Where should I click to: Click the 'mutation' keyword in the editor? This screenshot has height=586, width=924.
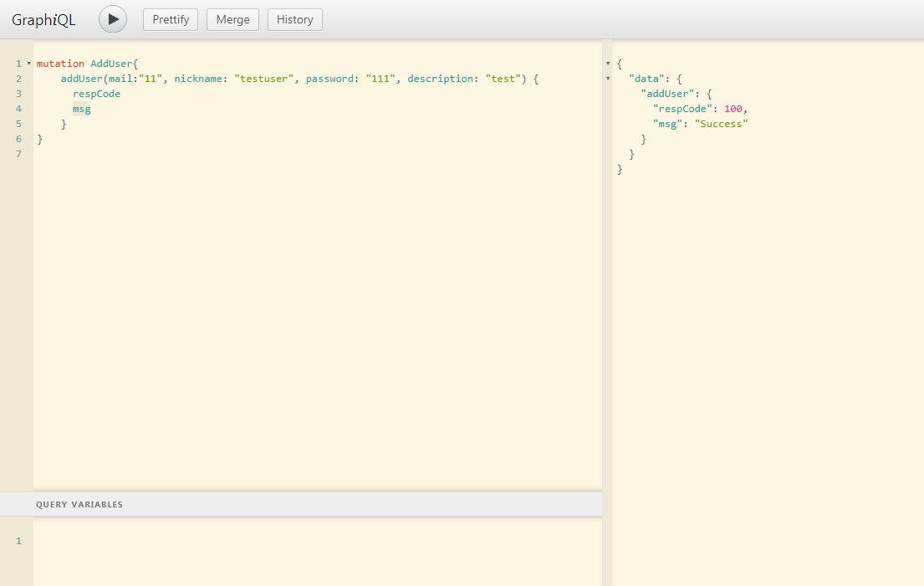click(x=60, y=64)
